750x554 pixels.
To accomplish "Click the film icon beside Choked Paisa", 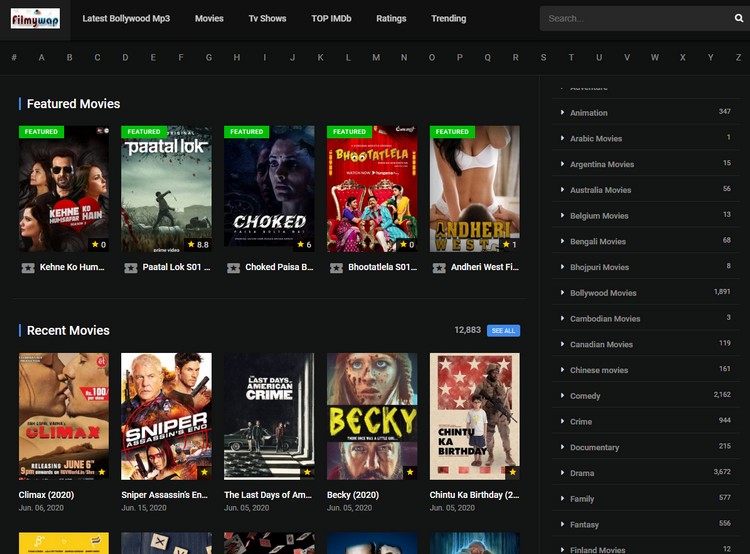I will (233, 268).
